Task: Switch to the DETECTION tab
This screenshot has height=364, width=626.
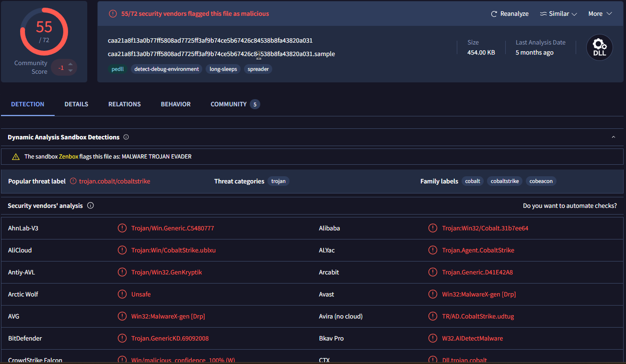Action: (x=28, y=104)
